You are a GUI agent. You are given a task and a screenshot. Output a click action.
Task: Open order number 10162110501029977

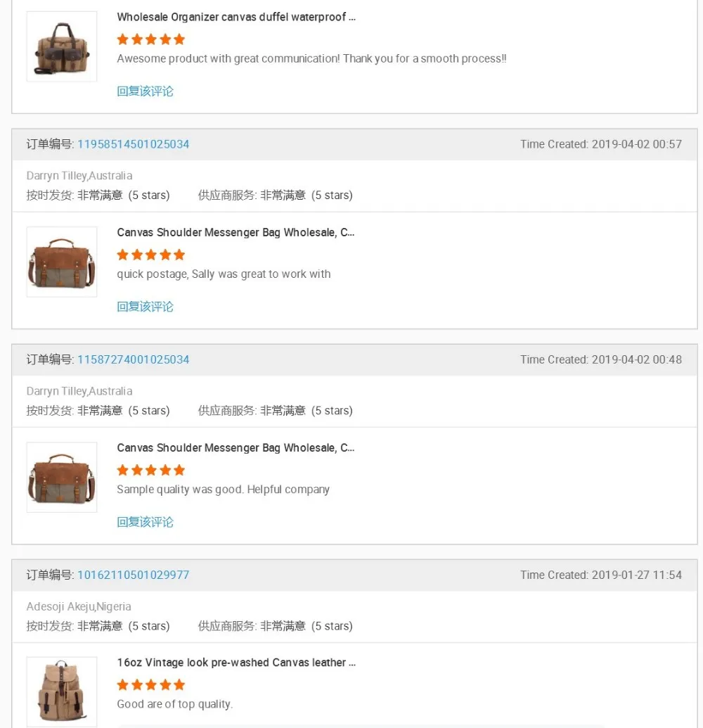[x=133, y=575]
